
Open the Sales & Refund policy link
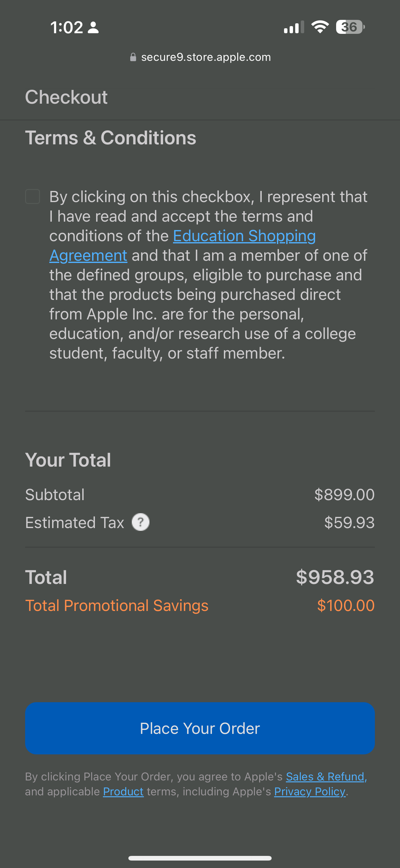point(326,776)
